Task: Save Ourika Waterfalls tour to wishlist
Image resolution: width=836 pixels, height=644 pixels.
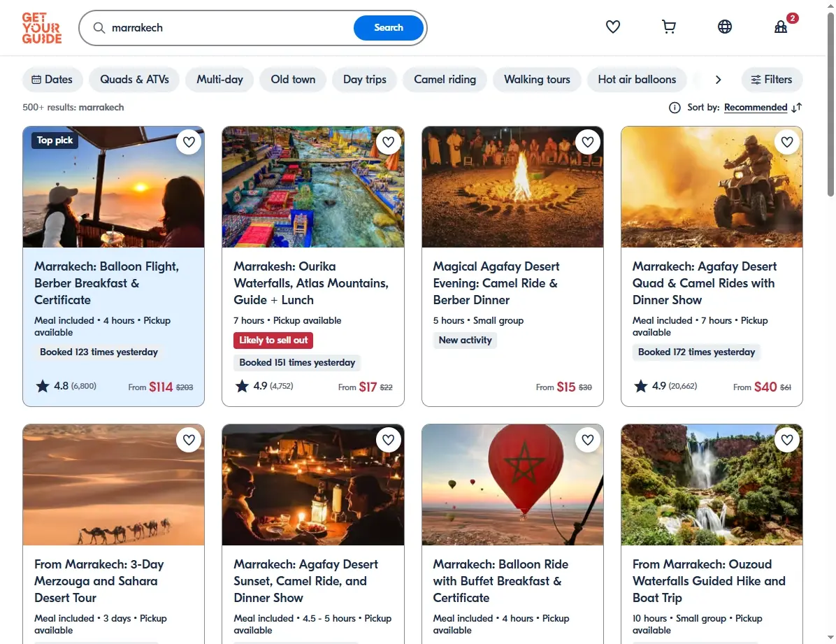Action: point(388,142)
